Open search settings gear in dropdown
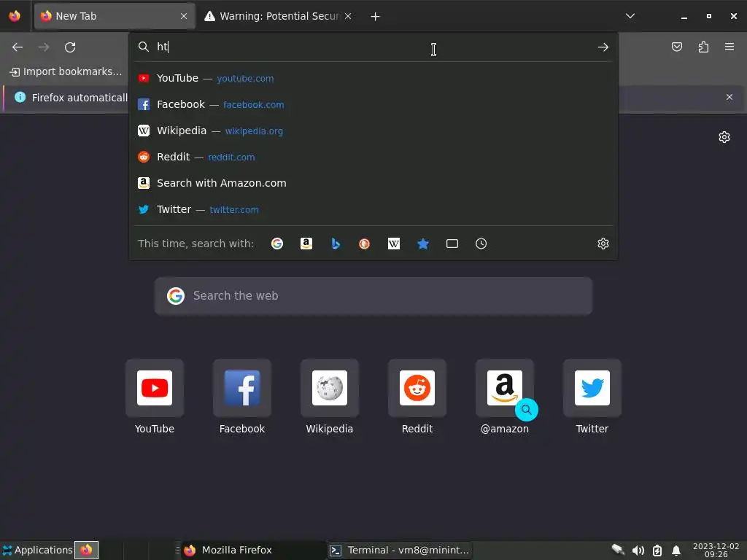Viewport: 747px width, 560px height. (x=603, y=244)
